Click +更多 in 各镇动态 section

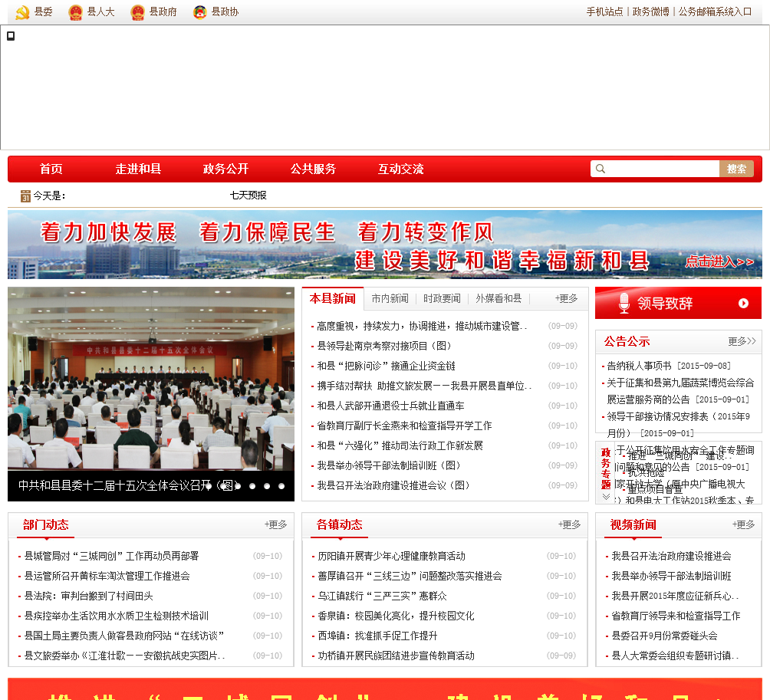(x=569, y=524)
